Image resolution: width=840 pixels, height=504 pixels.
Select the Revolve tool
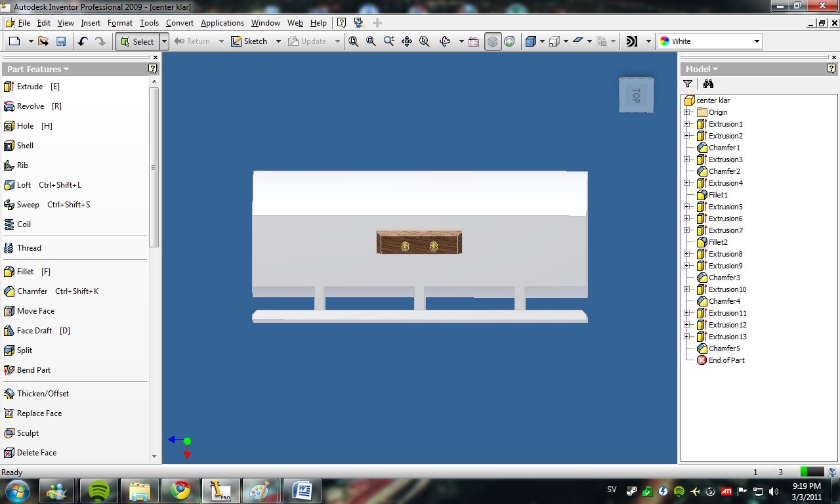(x=33, y=106)
